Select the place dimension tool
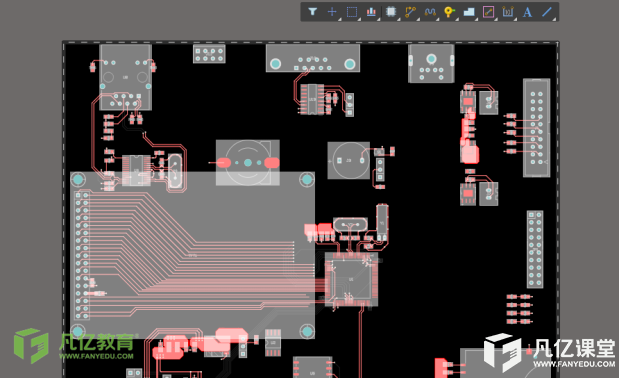This screenshot has width=620, height=378. click(508, 12)
